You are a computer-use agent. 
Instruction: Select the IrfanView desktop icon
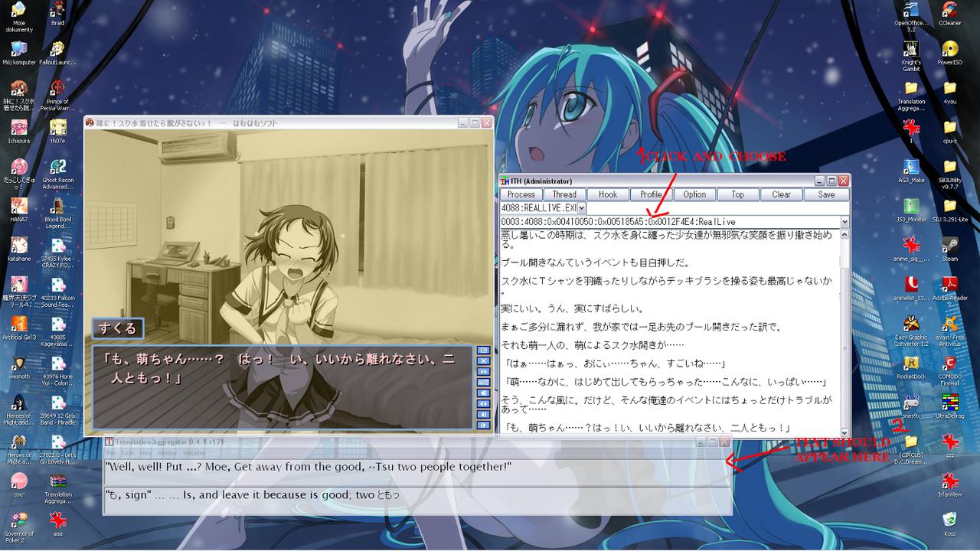(949, 482)
